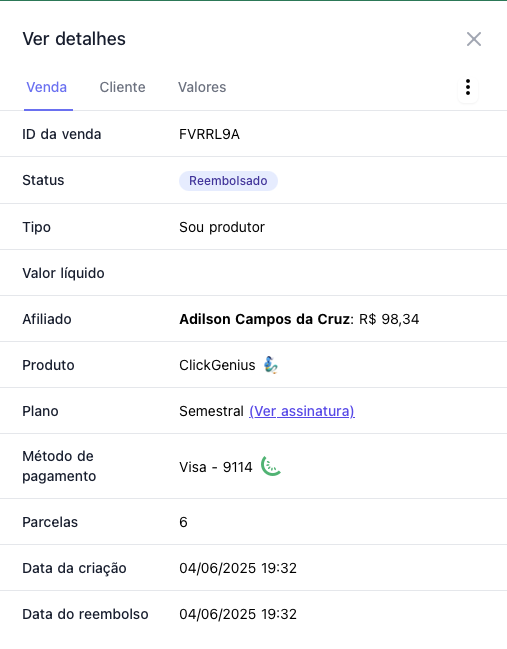Click the Visa - 9114 payment method
The height and width of the screenshot is (649, 507).
(216, 467)
